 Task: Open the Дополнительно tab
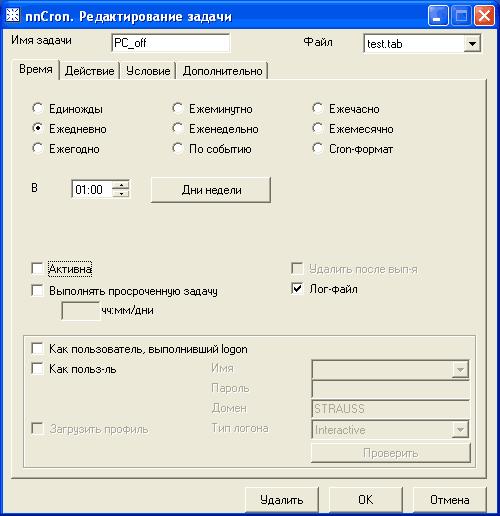(x=222, y=71)
